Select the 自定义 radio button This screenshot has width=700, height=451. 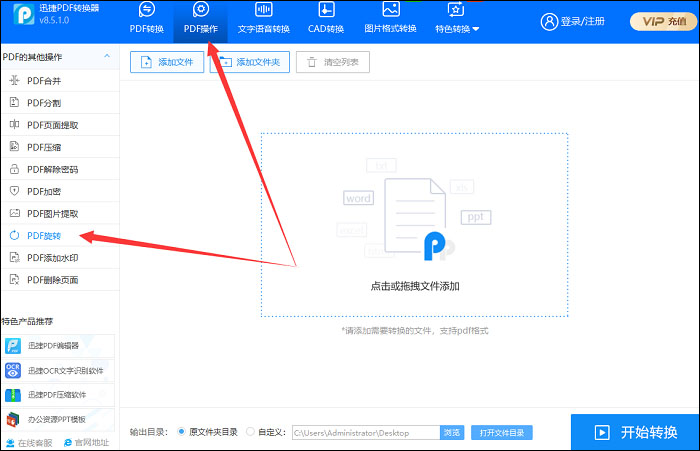pos(250,431)
